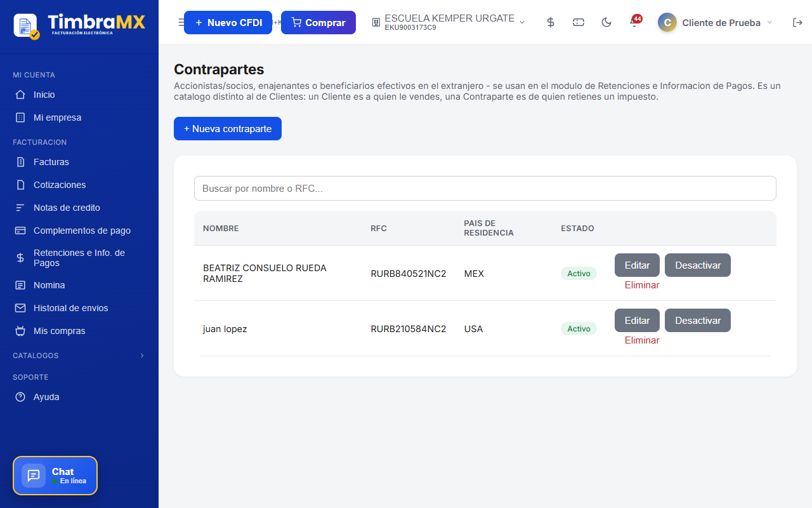The height and width of the screenshot is (508, 812).
Task: Open Mi empresa in the sidebar
Action: click(79, 117)
